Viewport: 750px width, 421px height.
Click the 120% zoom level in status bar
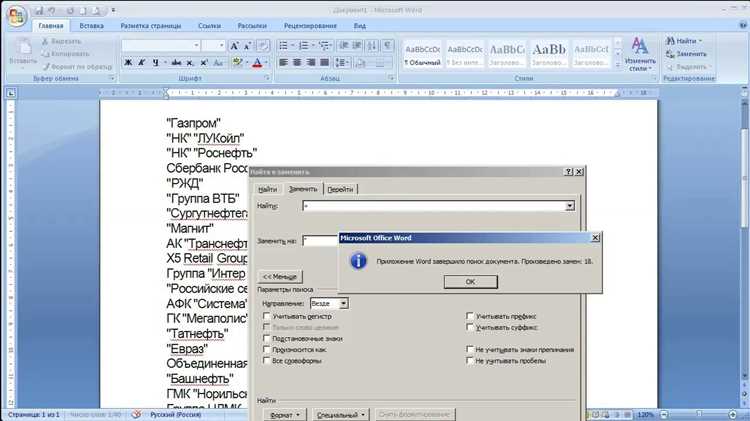click(645, 414)
